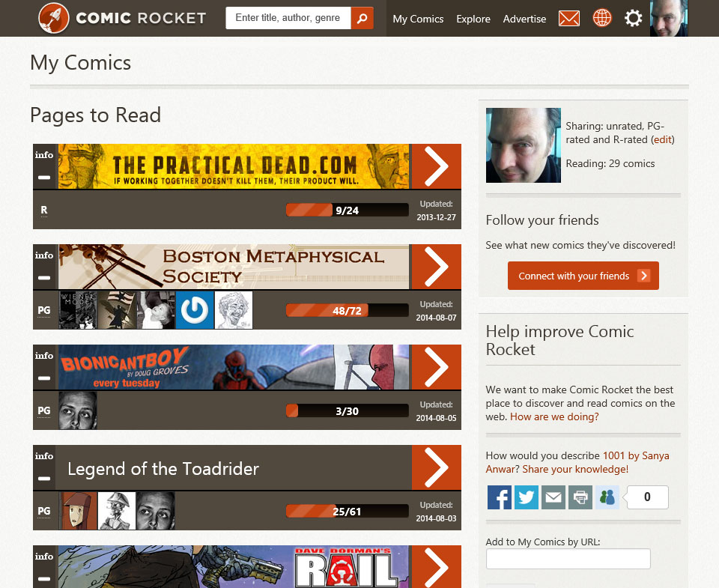The image size is (719, 588).
Task: Click the 25/61 progress bar
Action: 347,512
